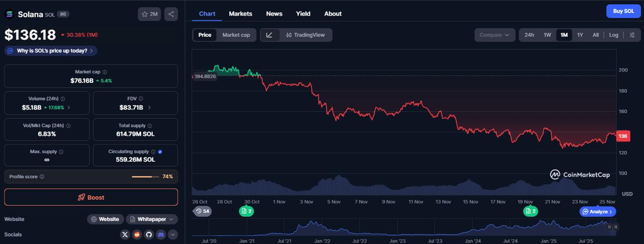Click the Analyze button

pyautogui.click(x=598, y=212)
